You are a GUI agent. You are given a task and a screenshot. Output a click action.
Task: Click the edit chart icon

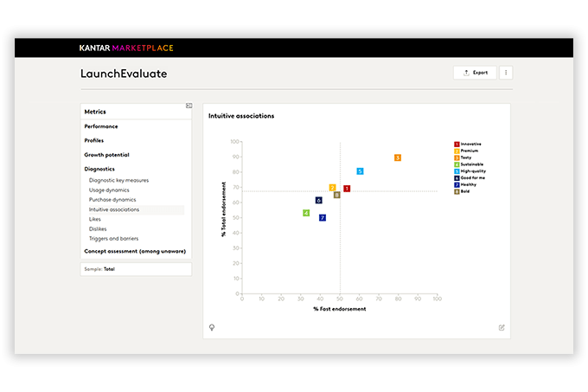tap(502, 327)
